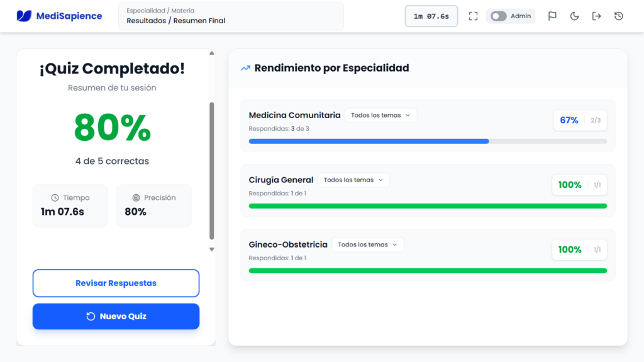Toggle the Admin switch

(x=499, y=16)
